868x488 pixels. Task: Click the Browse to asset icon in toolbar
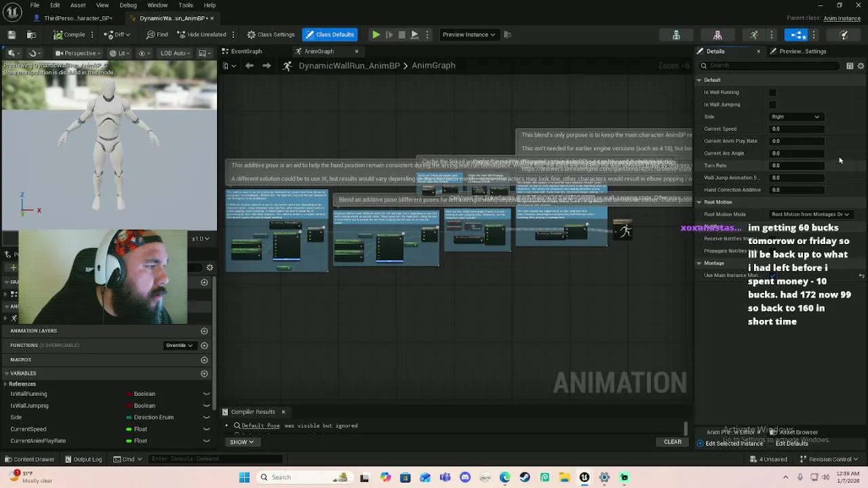click(x=32, y=35)
